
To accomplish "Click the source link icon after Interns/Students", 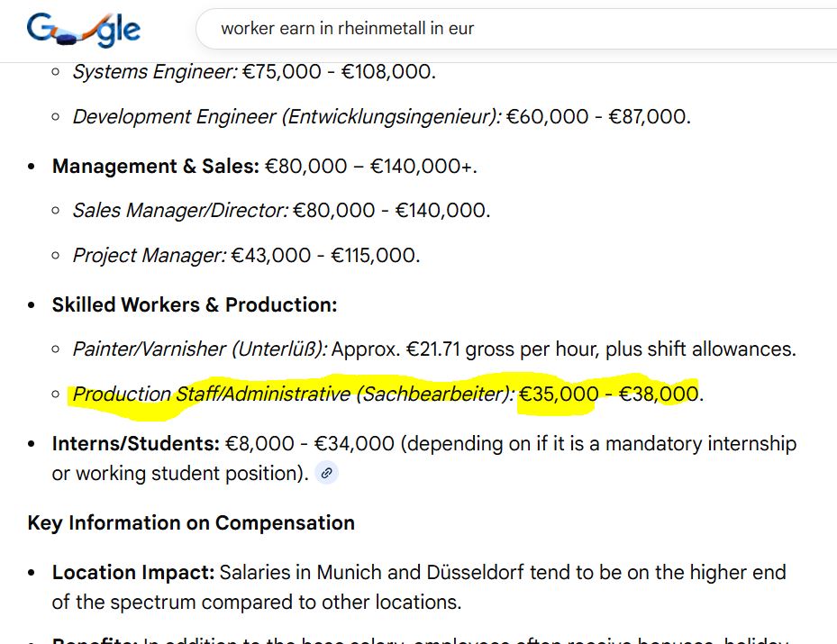I will tap(326, 473).
